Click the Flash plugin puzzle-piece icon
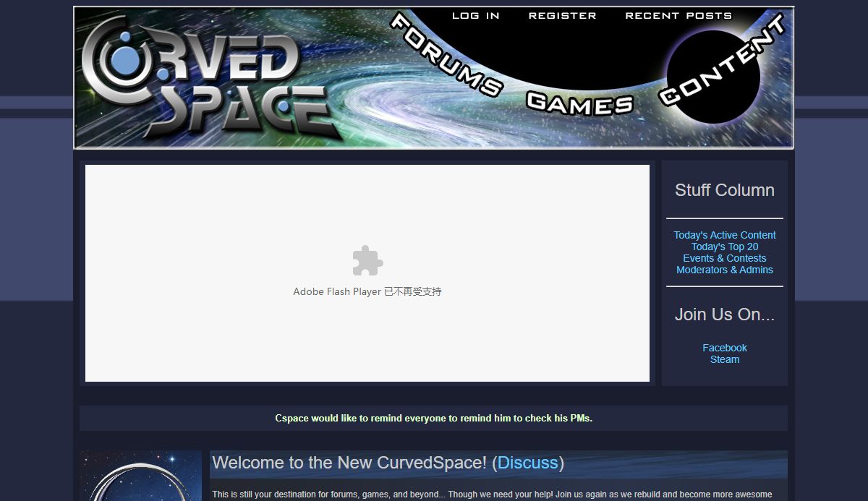This screenshot has width=868, height=501. pyautogui.click(x=367, y=260)
